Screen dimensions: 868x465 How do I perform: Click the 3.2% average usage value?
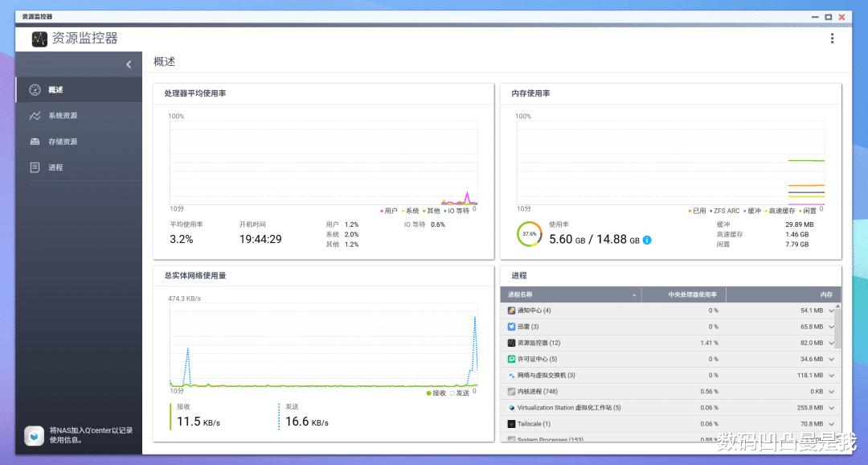[x=182, y=240]
